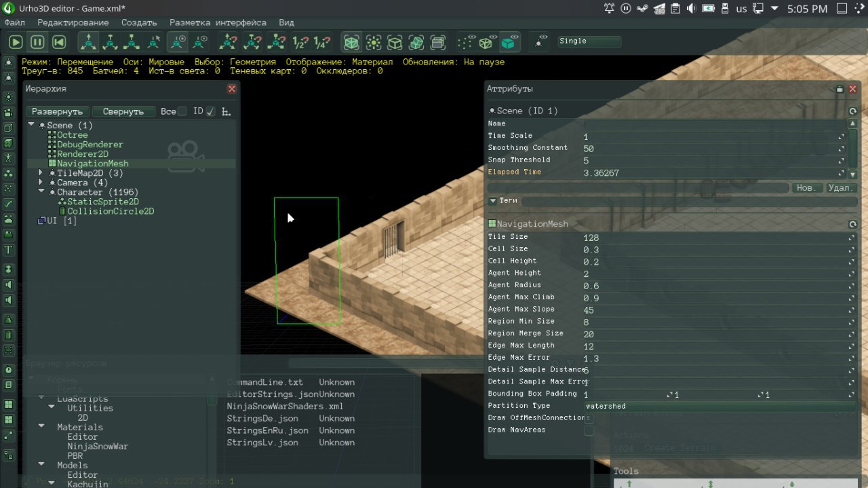This screenshot has width=868, height=488.
Task: Click the Pause scene update button
Action: click(37, 42)
